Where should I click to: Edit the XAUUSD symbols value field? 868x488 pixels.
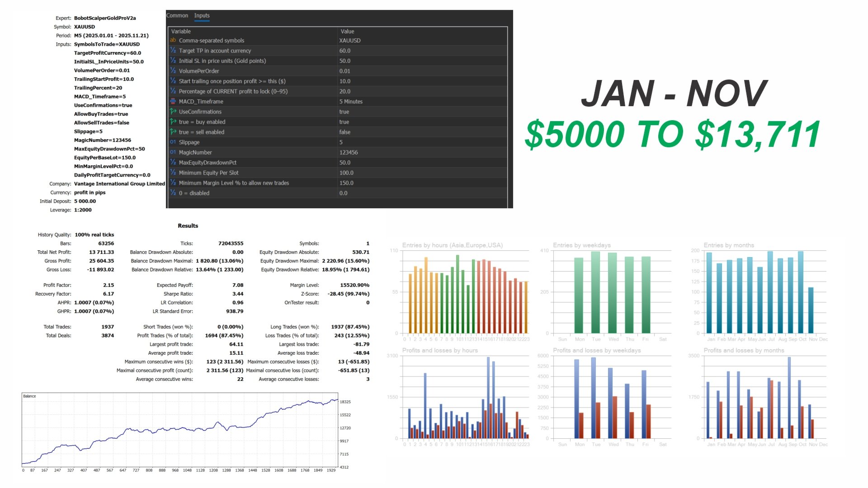click(x=350, y=40)
